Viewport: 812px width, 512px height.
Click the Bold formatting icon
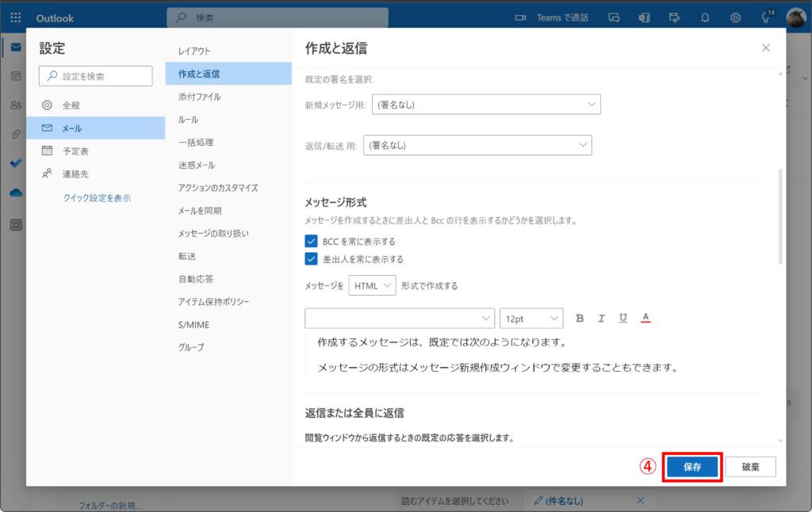580,318
